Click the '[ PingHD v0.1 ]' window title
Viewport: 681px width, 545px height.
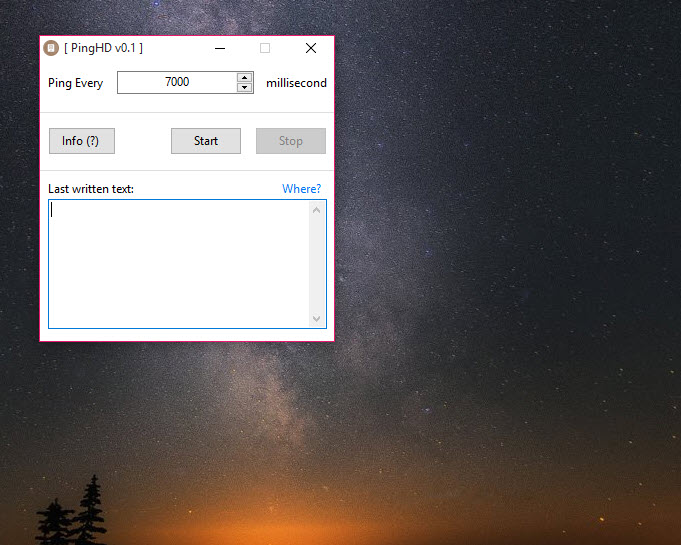[103, 48]
